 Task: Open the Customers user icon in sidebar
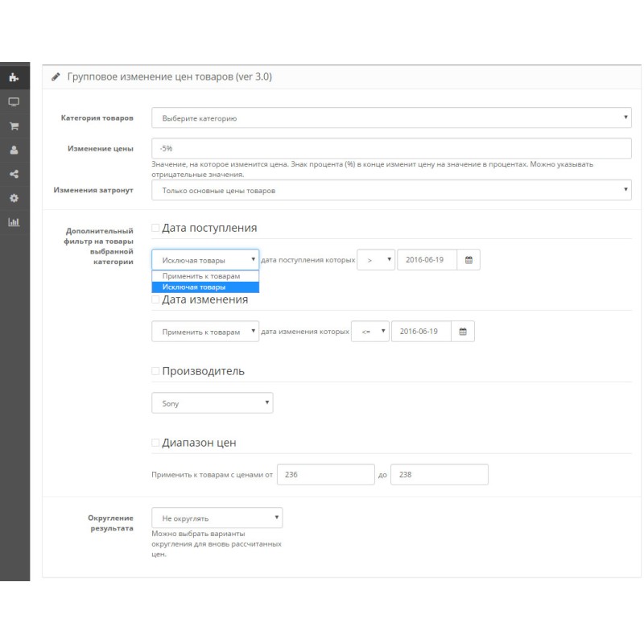[14, 150]
